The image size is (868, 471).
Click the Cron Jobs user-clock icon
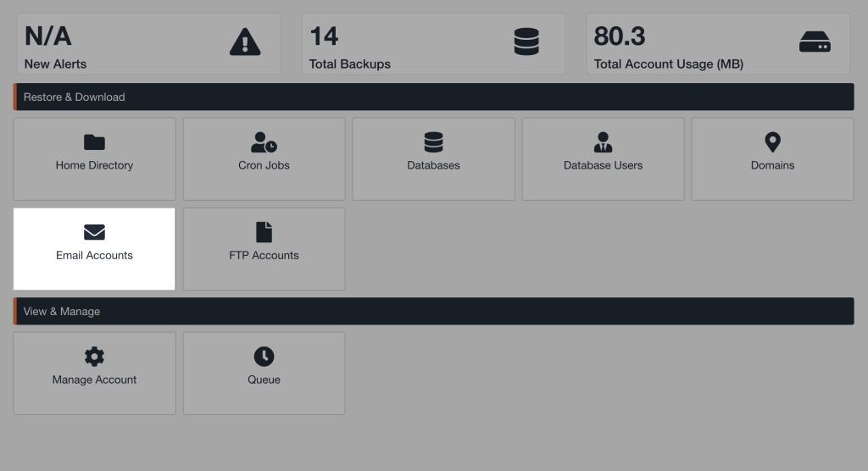[x=264, y=142]
